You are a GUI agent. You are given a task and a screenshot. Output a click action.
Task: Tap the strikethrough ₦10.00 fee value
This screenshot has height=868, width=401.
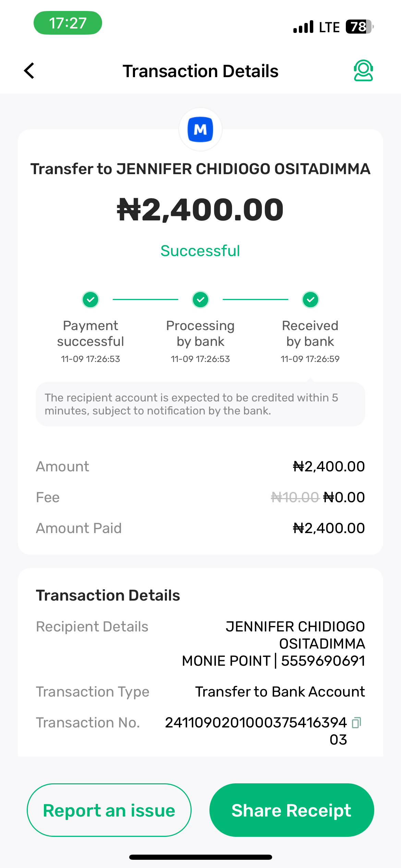295,497
